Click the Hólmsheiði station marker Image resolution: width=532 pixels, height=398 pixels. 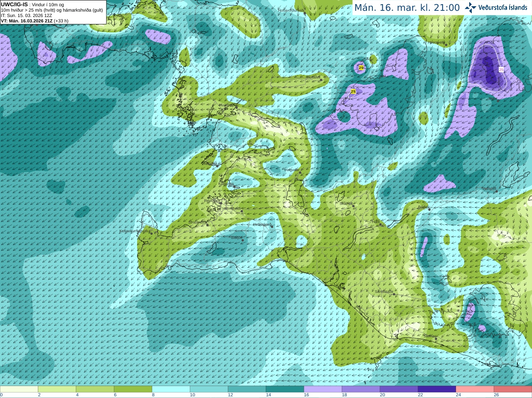click(x=241, y=211)
